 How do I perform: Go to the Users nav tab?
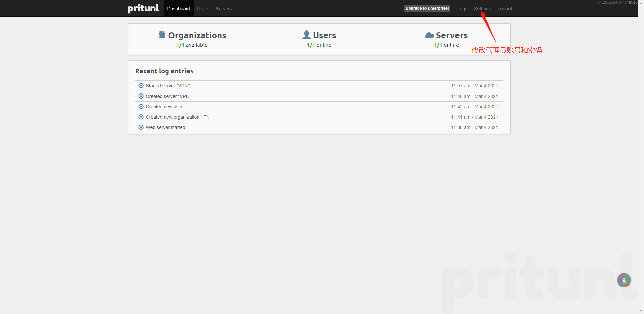tap(203, 9)
